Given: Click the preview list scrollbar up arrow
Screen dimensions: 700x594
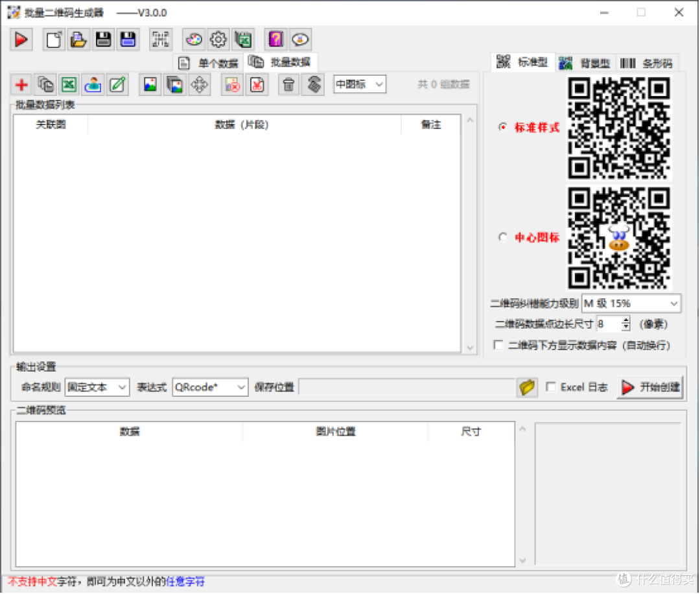Looking at the screenshot, I should (x=523, y=429).
